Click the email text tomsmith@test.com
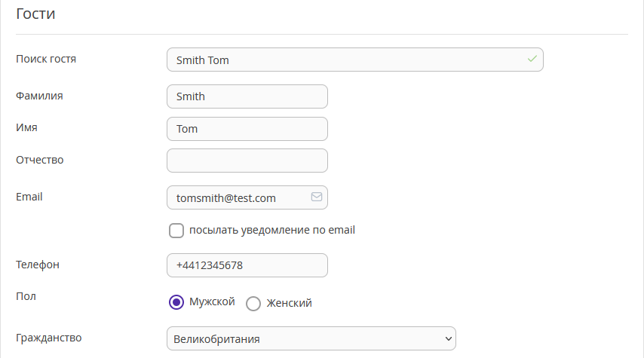644x358 pixels. pos(226,198)
